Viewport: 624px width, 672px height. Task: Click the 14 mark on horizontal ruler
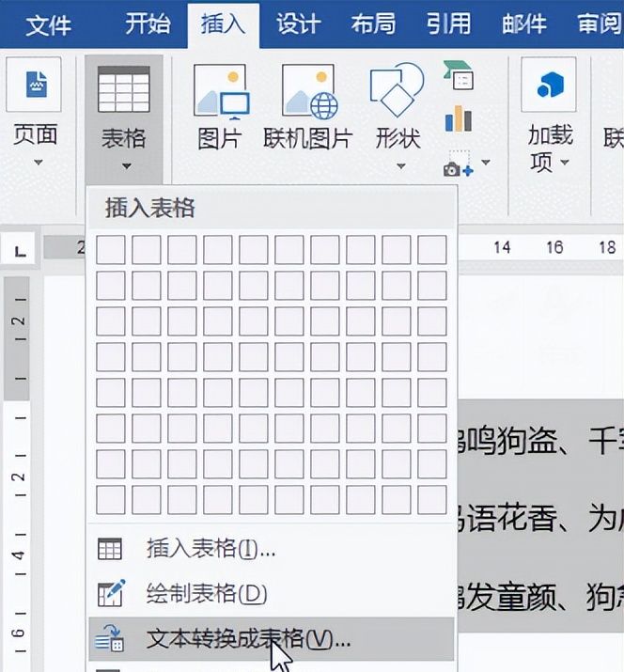[502, 247]
